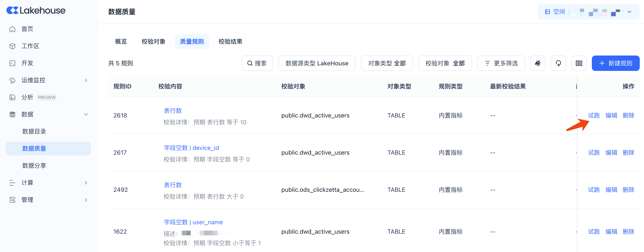
Task: Click the development terminal icon
Action: coord(12,63)
